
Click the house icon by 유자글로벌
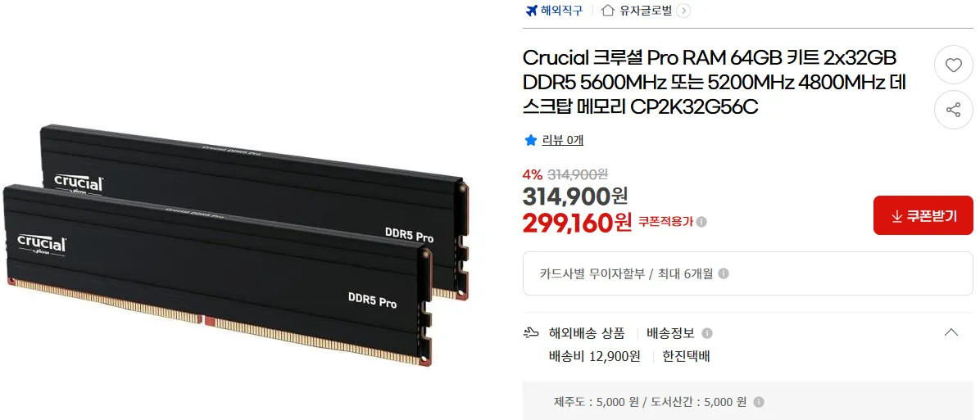(607, 11)
